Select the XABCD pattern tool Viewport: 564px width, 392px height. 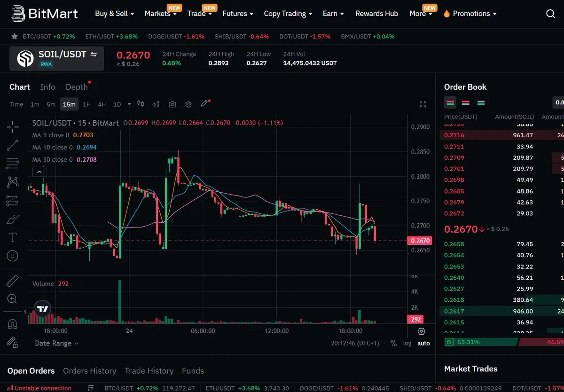click(x=13, y=182)
